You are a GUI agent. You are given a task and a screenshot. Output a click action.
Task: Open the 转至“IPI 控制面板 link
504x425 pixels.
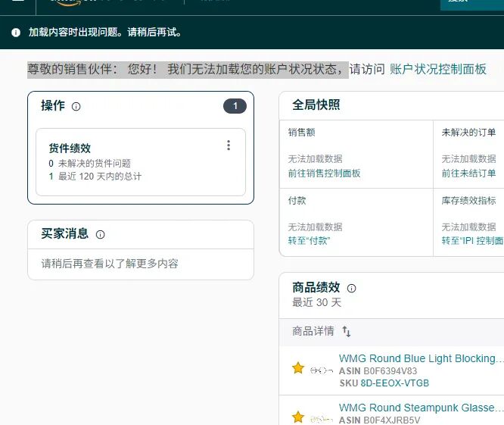coord(472,241)
